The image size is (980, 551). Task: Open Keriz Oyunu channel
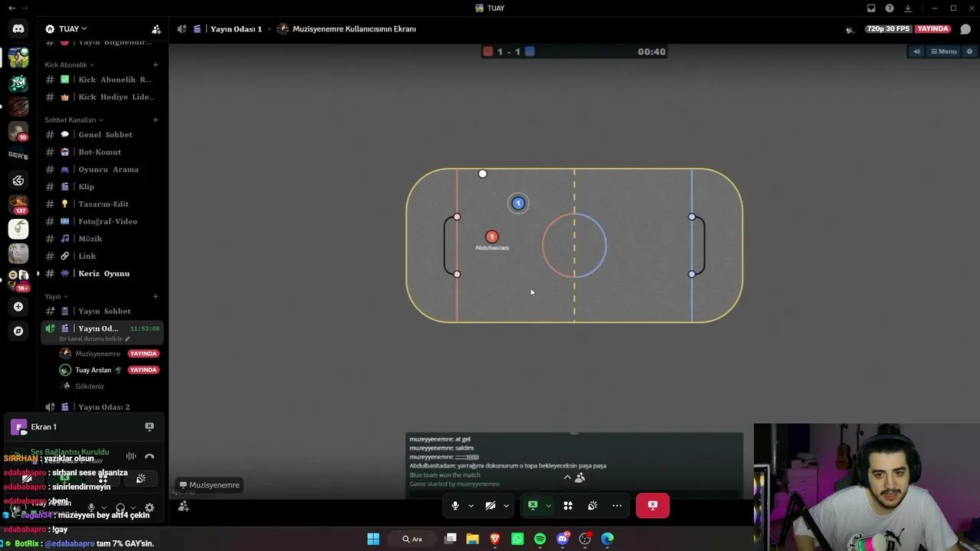click(x=102, y=273)
